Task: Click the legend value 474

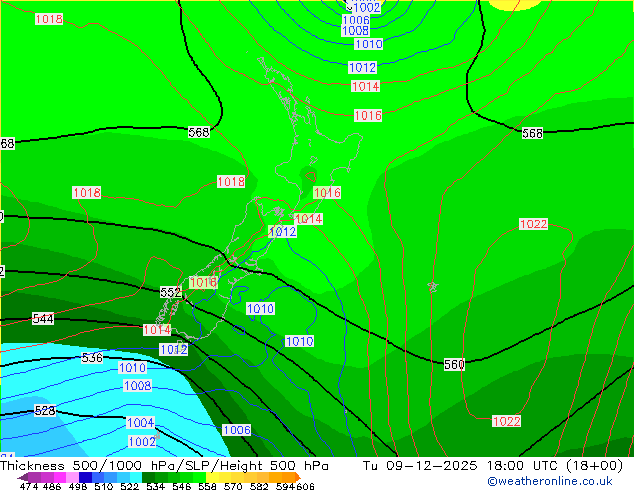Action: pos(29,486)
